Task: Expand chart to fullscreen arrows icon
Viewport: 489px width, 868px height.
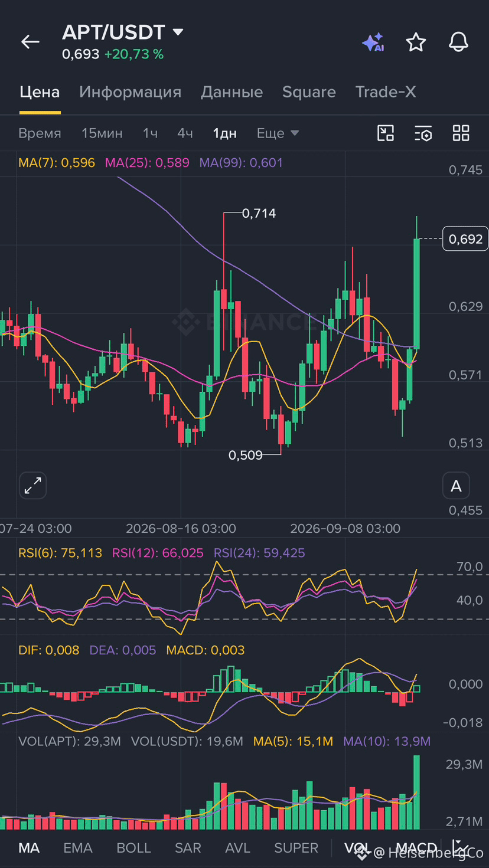Action: [33, 486]
